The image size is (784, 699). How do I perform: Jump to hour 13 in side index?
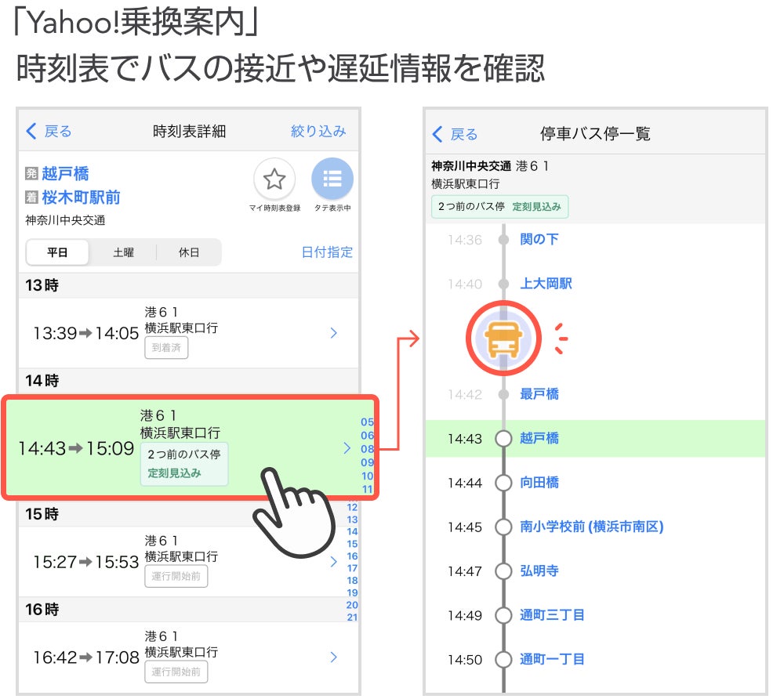pos(352,520)
